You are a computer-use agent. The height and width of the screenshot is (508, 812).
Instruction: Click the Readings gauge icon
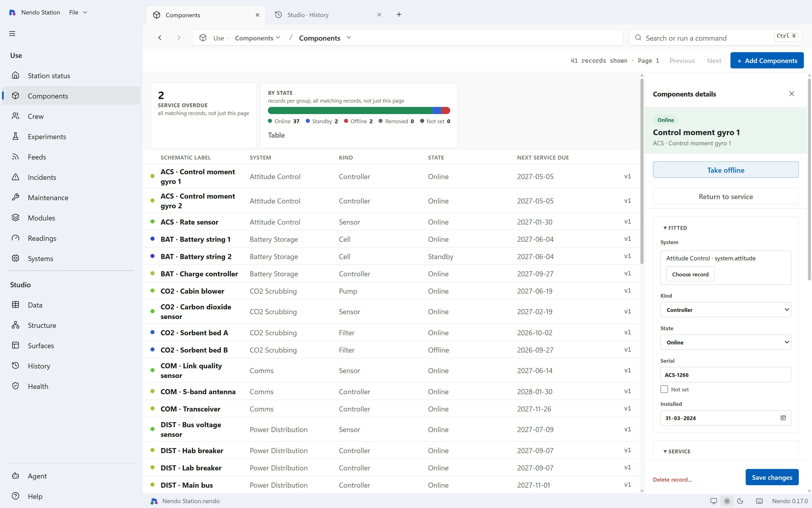click(15, 238)
